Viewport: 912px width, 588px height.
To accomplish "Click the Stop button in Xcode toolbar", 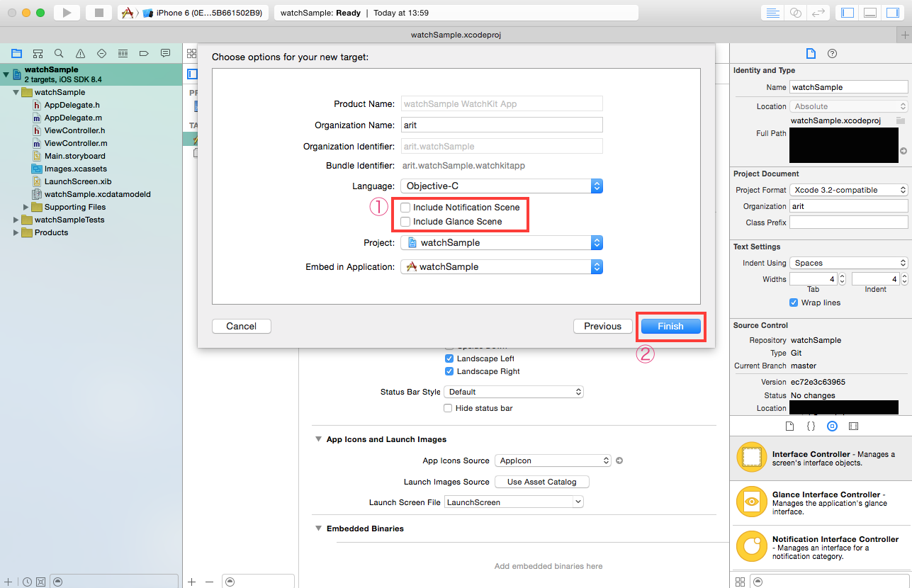I will [x=99, y=13].
